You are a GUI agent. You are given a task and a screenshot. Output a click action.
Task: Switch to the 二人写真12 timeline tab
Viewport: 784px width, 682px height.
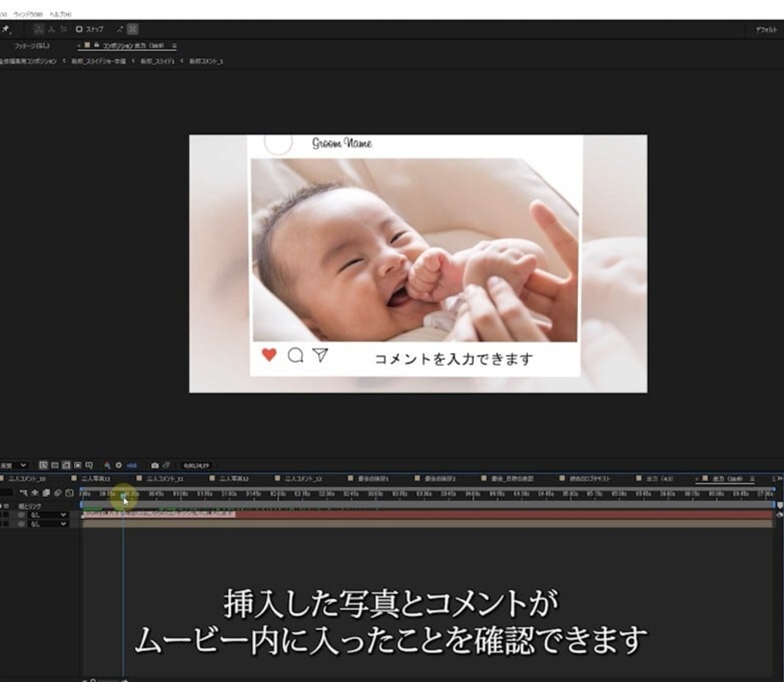pyautogui.click(x=234, y=479)
